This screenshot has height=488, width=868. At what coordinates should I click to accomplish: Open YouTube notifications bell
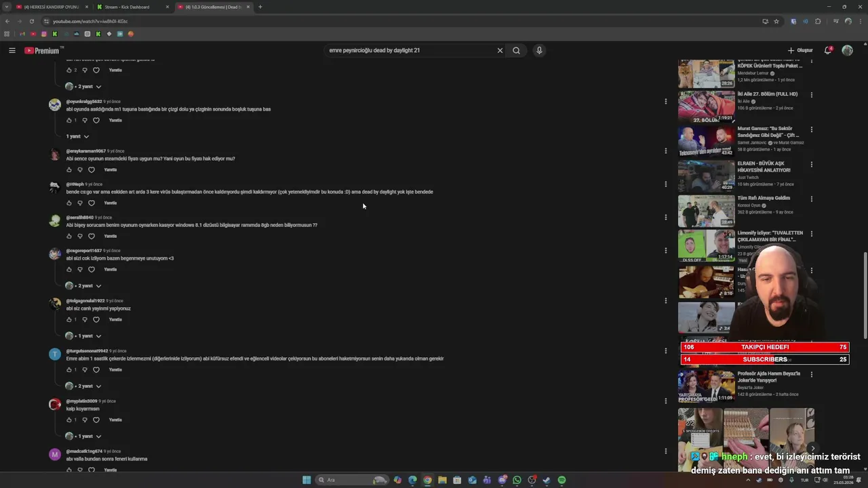(828, 50)
